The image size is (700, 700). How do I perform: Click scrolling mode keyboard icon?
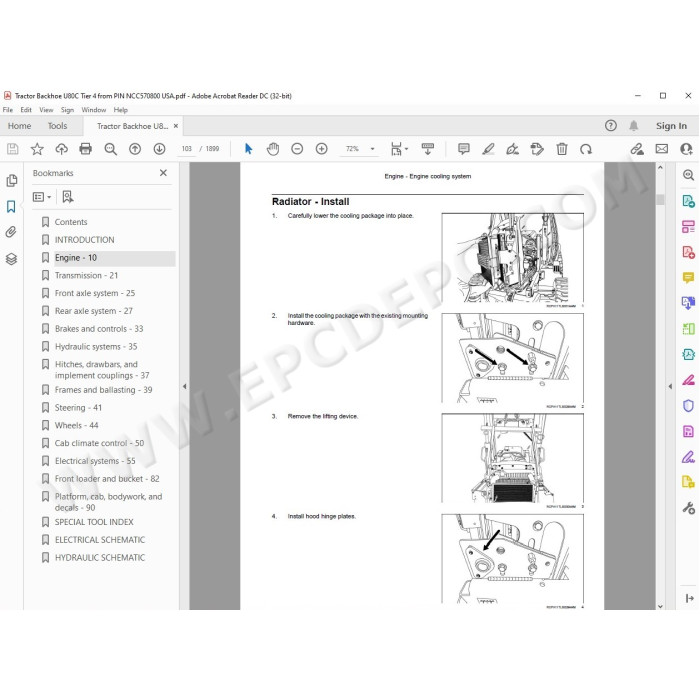pyautogui.click(x=428, y=149)
